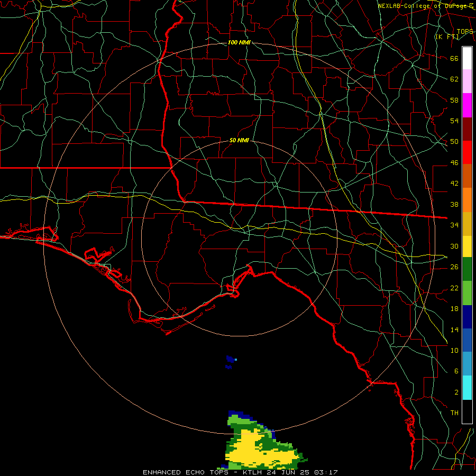Click the small navy echo with the cyan pixel

coord(231,359)
